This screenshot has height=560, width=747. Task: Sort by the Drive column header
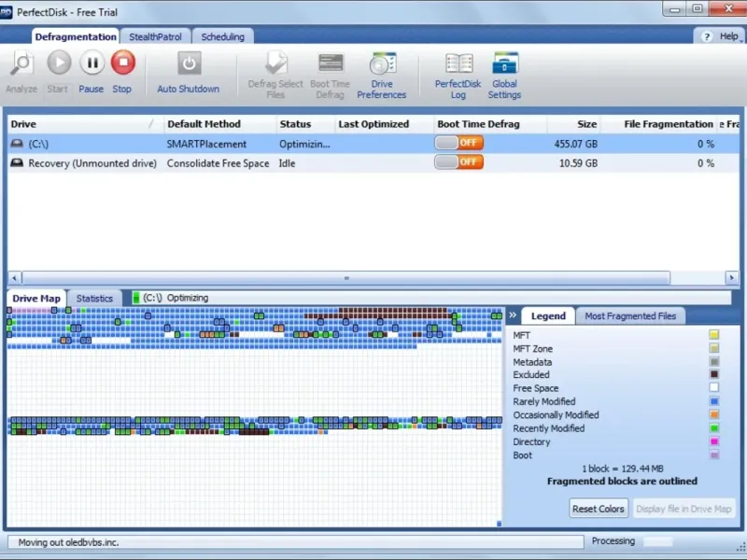[x=86, y=124]
